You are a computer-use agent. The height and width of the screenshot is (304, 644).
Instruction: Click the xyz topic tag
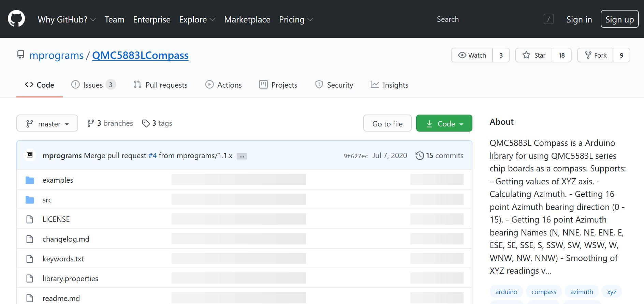[612, 292]
